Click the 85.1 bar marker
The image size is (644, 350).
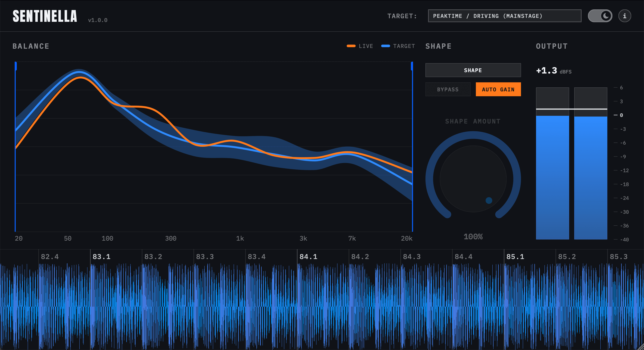515,257
